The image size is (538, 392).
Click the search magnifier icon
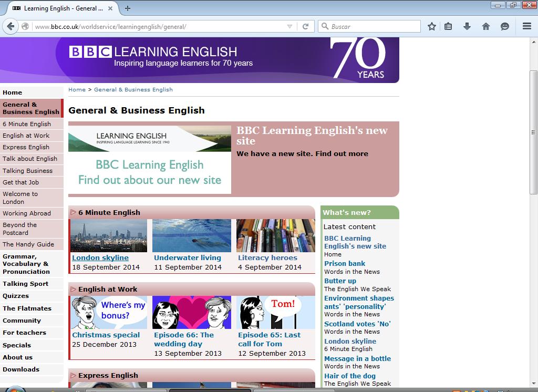point(325,26)
